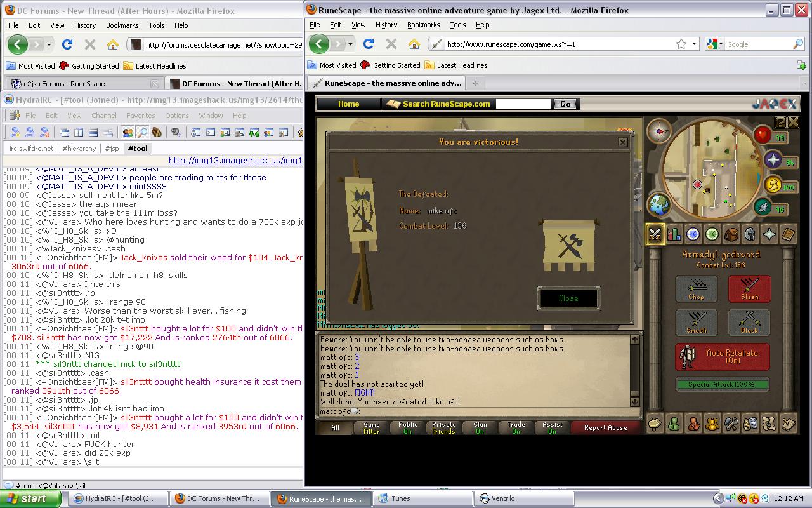Open the Achievement Diary tab (green compass icon)
This screenshot has width=812, height=508.
click(712, 234)
